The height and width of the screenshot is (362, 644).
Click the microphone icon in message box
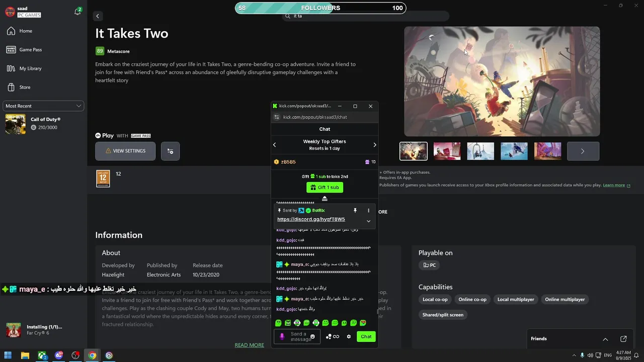pyautogui.click(x=282, y=337)
